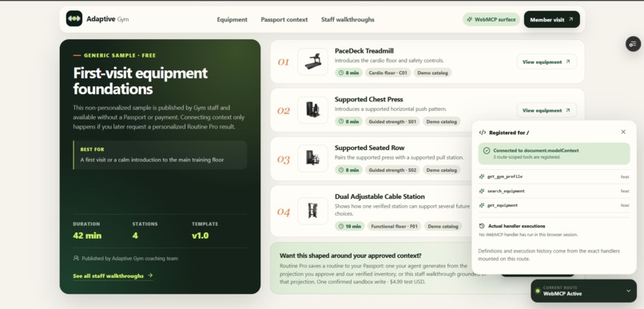Click the person icon by Published by

click(x=76, y=259)
